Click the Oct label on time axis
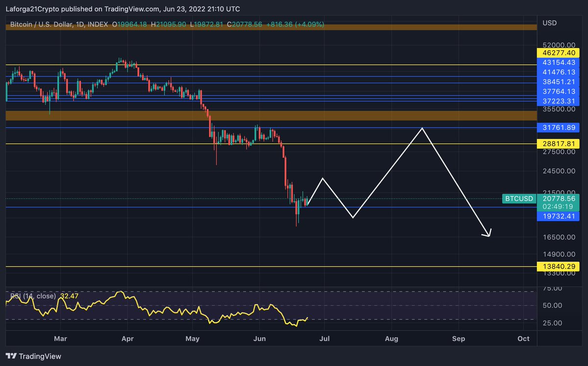The height and width of the screenshot is (366, 588). 523,338
